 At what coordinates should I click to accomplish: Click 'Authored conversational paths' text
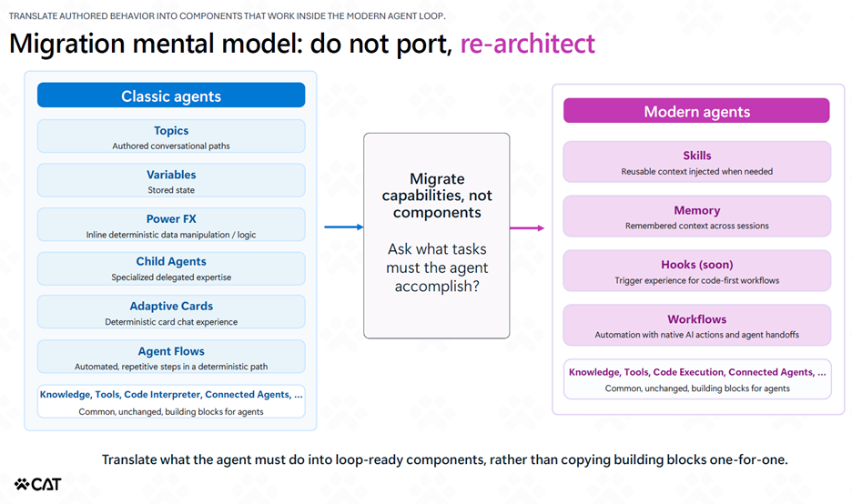pos(171,146)
